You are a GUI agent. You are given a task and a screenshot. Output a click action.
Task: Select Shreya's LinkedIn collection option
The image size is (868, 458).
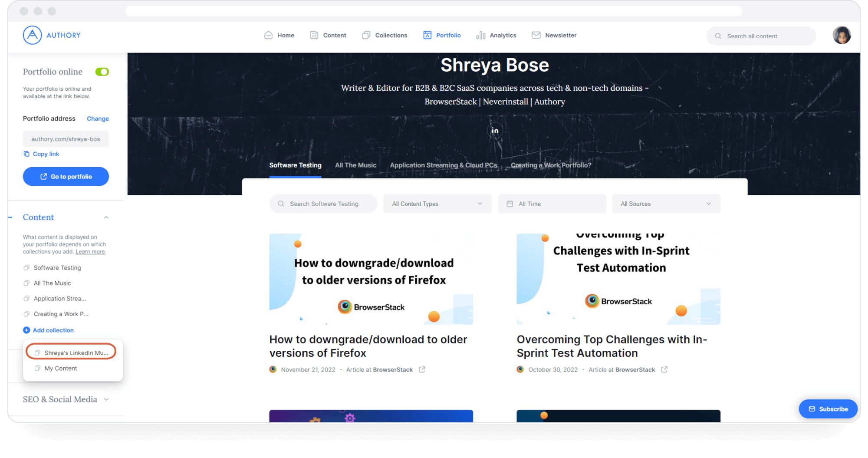click(x=71, y=353)
